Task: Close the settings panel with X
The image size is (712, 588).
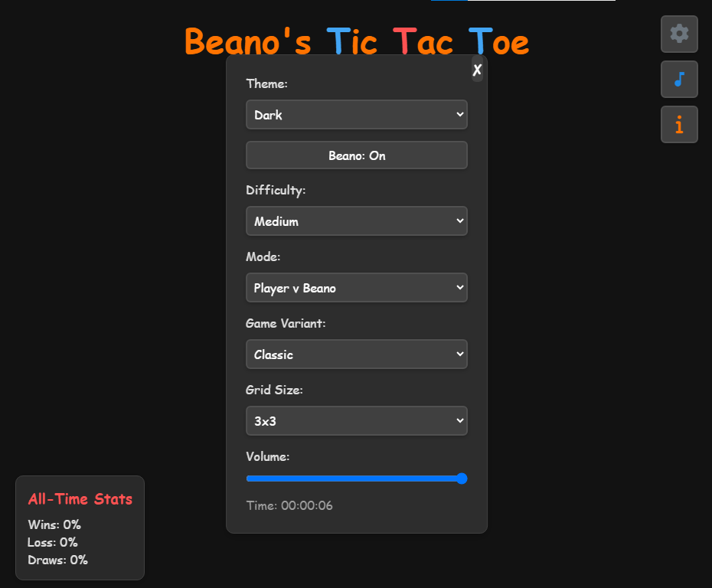Action: coord(477,70)
